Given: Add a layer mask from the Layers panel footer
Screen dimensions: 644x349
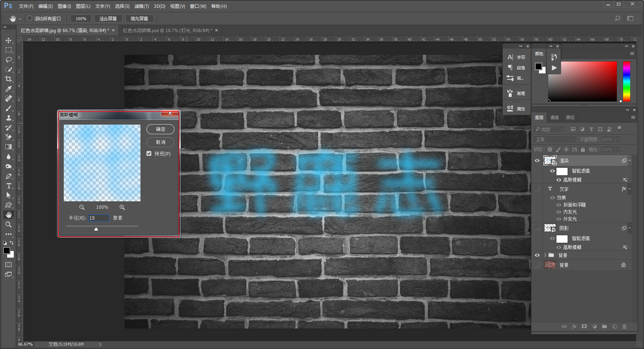Looking at the screenshot, I should click(x=584, y=327).
